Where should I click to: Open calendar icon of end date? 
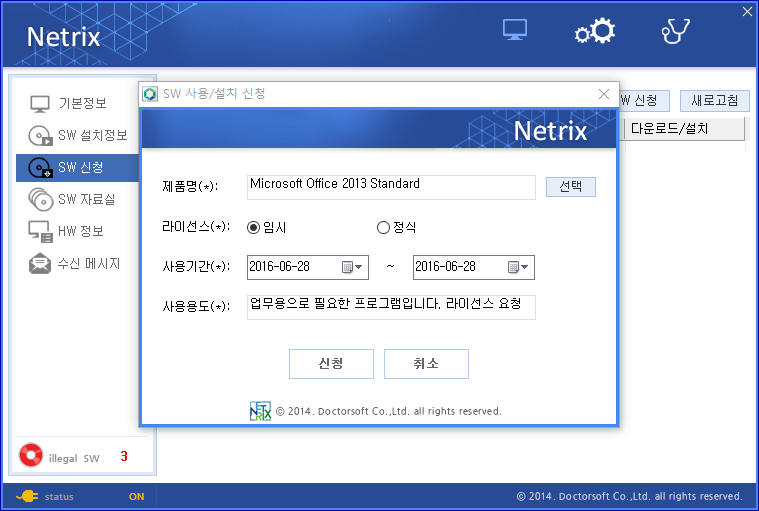(x=513, y=267)
